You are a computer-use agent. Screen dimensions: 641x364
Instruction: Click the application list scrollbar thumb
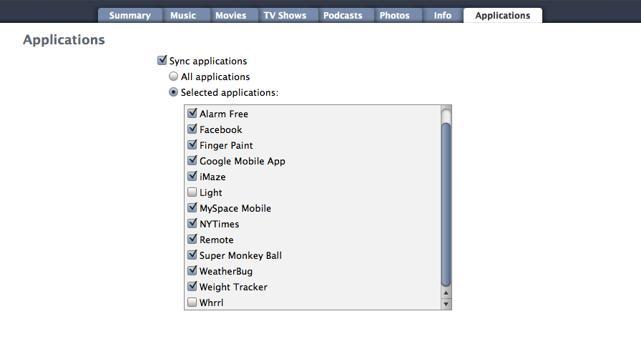click(x=446, y=205)
